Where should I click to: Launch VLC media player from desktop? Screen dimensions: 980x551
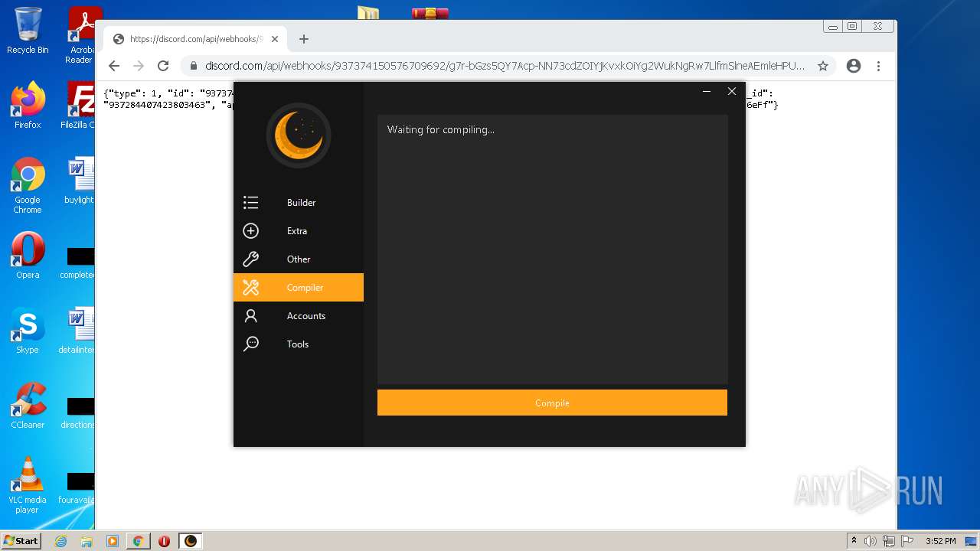coord(28,485)
